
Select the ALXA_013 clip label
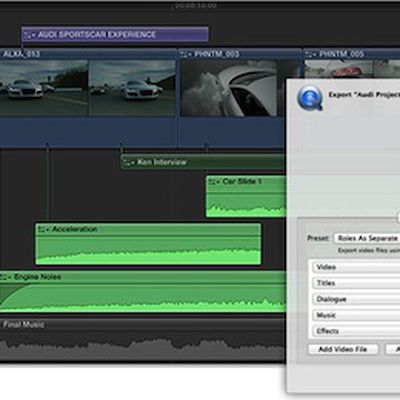(x=21, y=54)
